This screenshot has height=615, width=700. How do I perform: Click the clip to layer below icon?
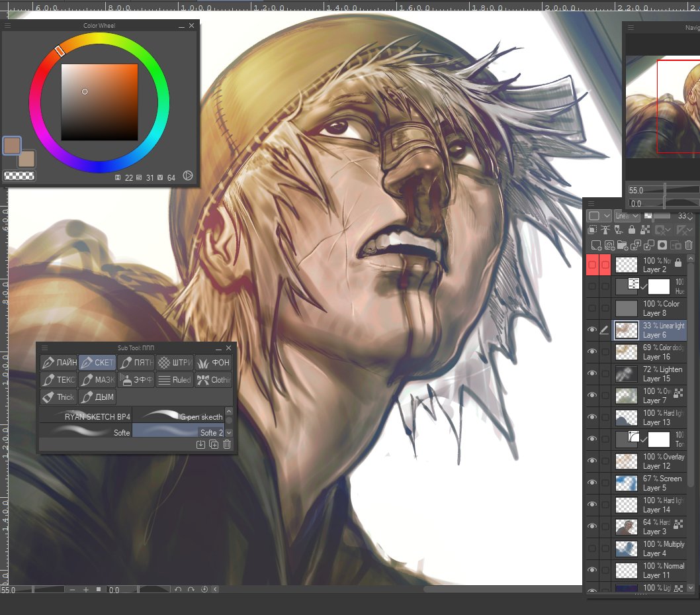point(592,230)
